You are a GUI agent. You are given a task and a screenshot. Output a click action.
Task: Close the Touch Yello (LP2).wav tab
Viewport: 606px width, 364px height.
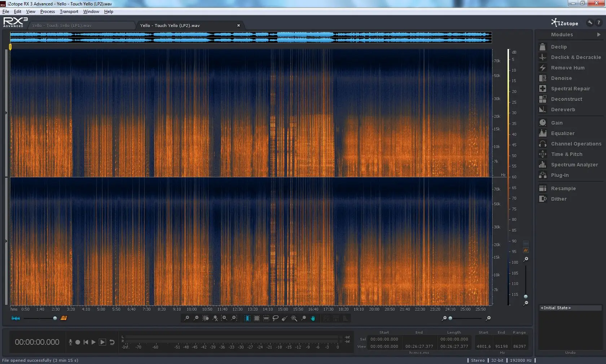(238, 26)
